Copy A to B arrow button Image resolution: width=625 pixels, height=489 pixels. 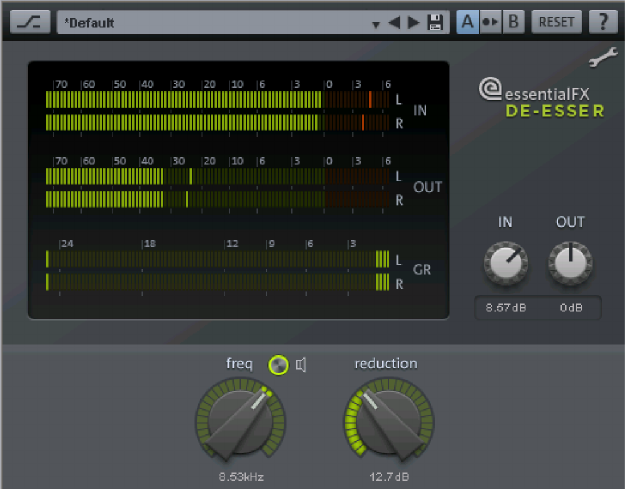(x=490, y=22)
